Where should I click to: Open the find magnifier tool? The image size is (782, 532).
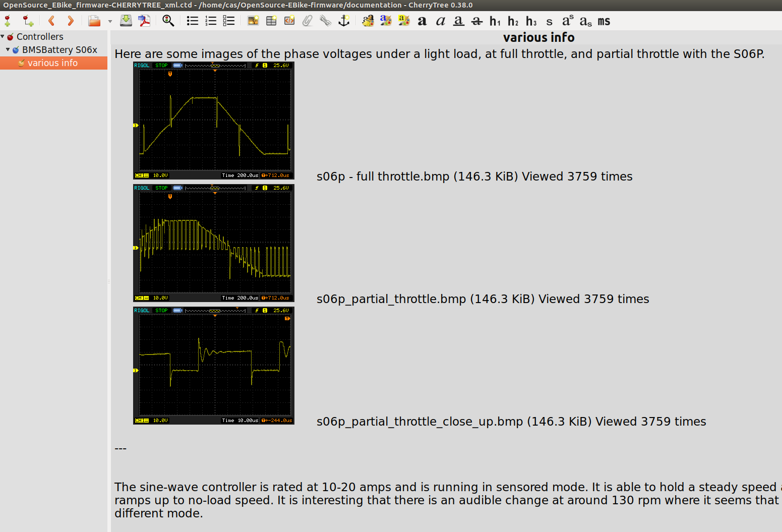(168, 21)
